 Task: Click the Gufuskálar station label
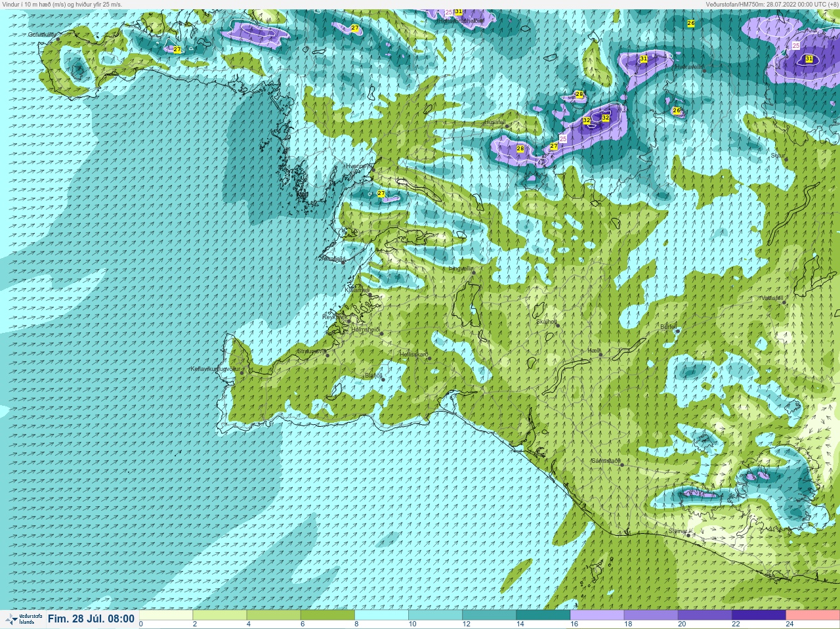42,35
